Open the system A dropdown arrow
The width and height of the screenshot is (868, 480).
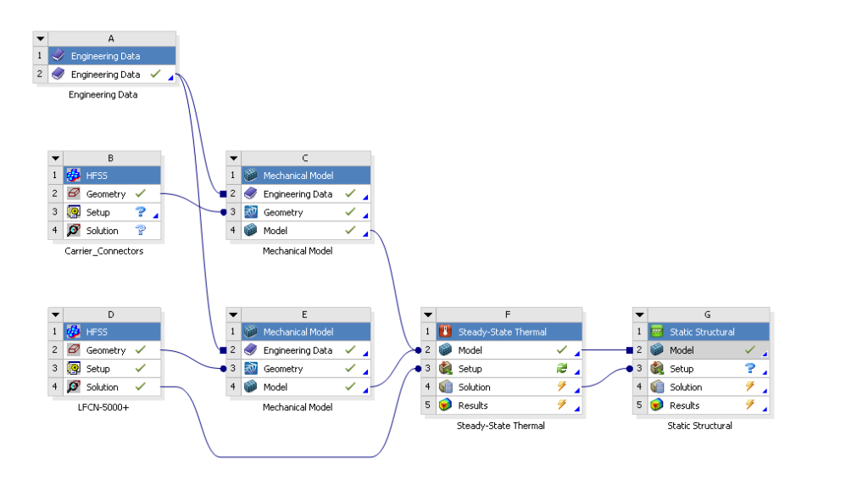(x=41, y=38)
